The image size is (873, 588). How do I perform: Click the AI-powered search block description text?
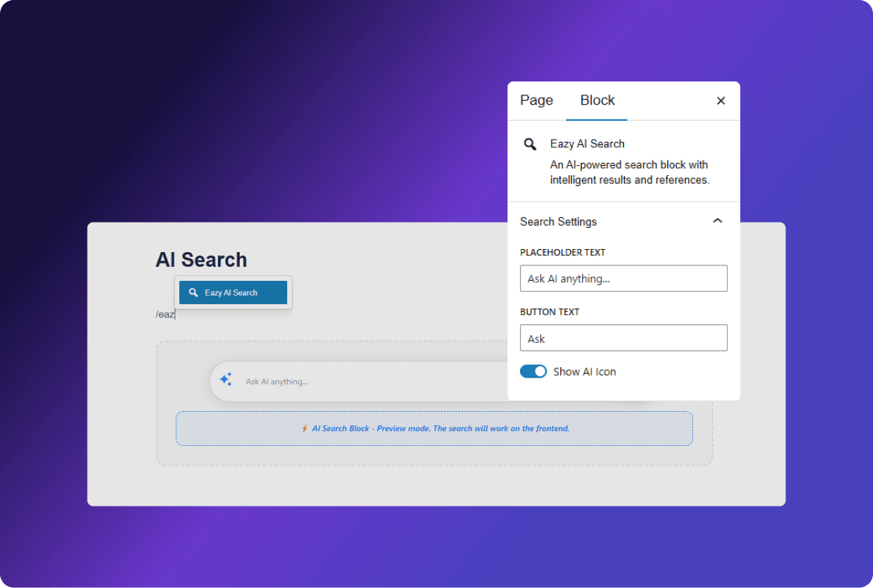click(629, 172)
